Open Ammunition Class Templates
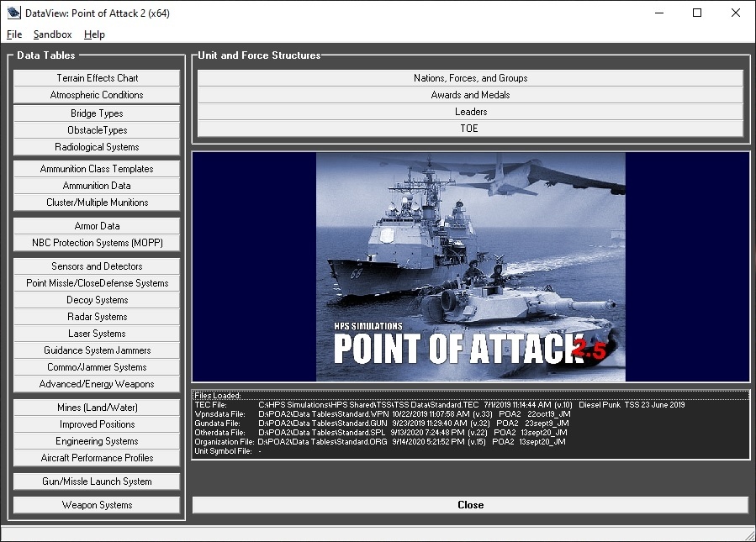 point(97,169)
